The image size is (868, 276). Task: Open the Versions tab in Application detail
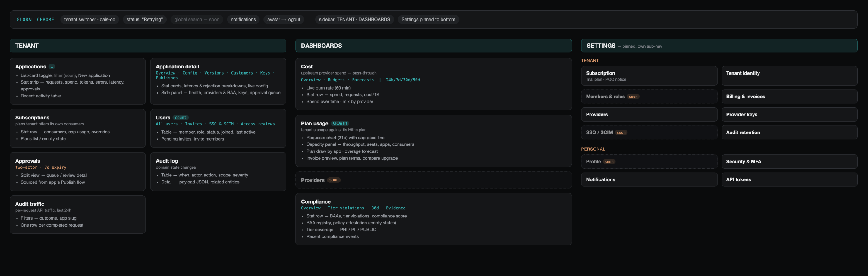(214, 73)
